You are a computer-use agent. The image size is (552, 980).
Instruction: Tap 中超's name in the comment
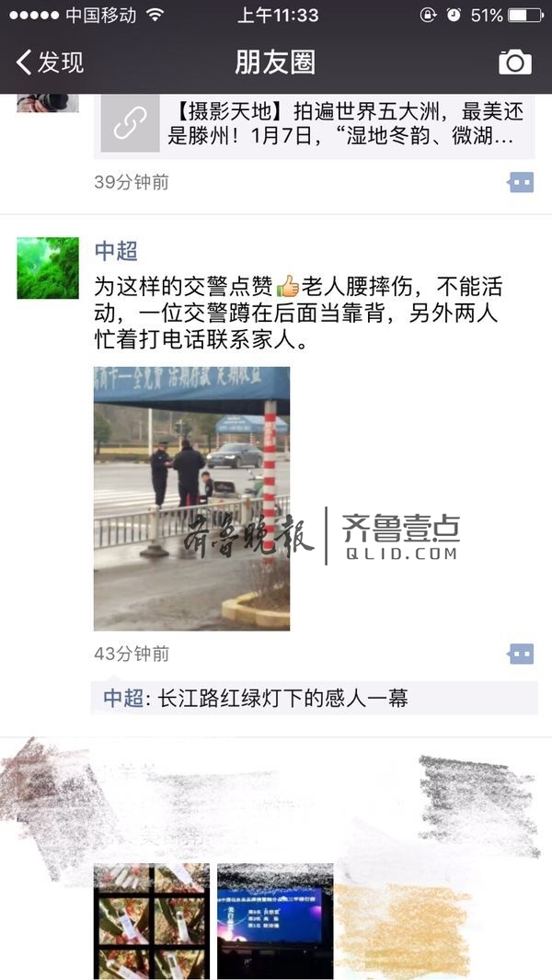tap(123, 698)
